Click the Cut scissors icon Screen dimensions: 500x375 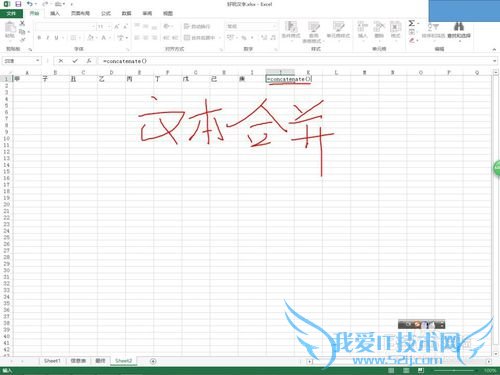click(x=22, y=23)
